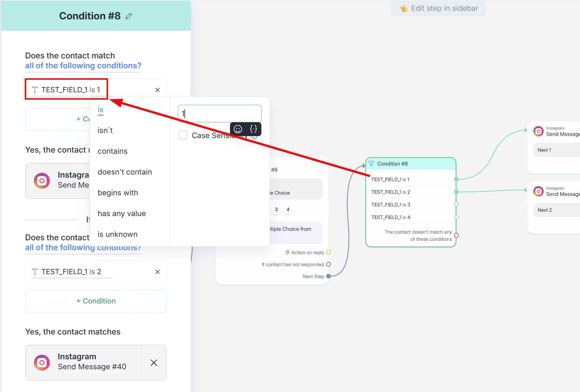
Task: Remove the TEST_FIELD_1 is 1 condition
Action: pos(157,90)
